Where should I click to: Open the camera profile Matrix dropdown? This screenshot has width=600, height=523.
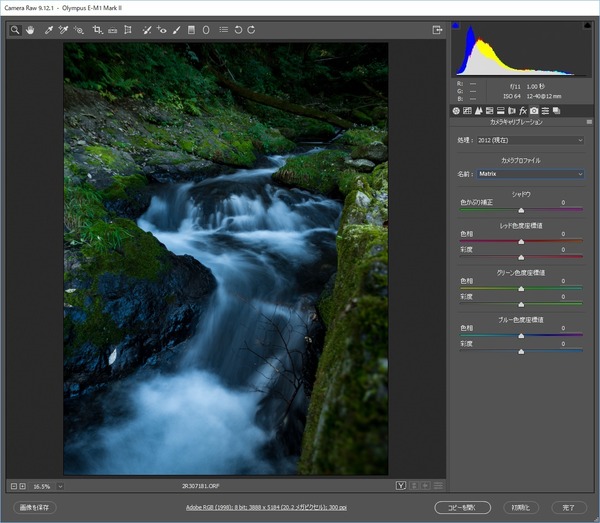tap(530, 174)
